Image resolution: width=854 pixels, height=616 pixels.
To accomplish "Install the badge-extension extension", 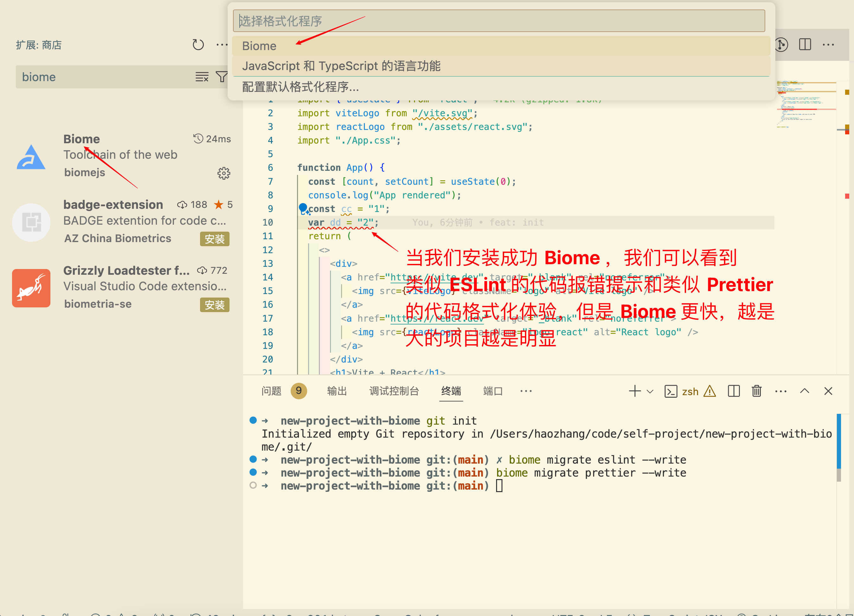I will (x=214, y=239).
